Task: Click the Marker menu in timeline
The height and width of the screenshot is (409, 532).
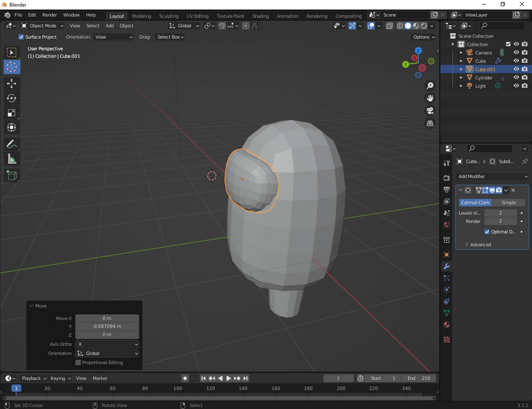Action: click(100, 378)
